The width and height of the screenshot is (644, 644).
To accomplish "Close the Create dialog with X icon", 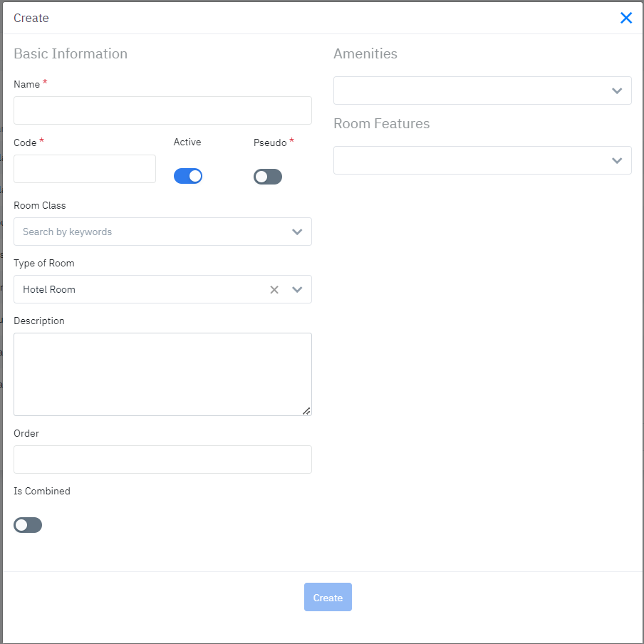I will click(x=626, y=18).
